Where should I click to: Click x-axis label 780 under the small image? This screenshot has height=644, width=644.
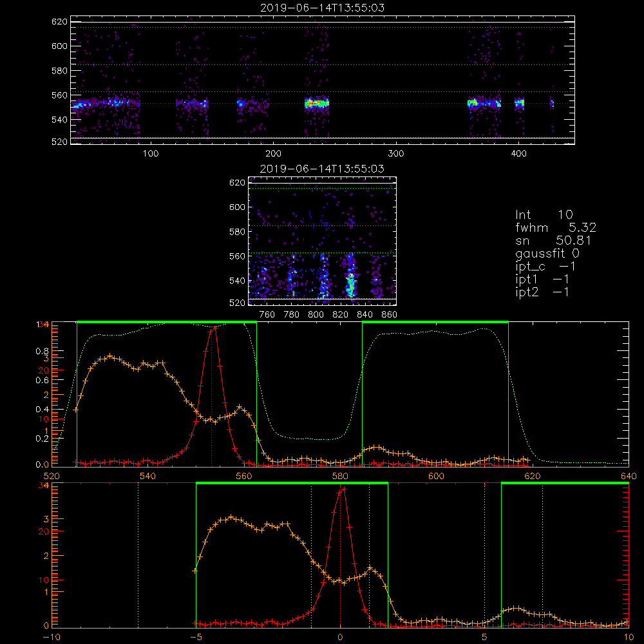pos(292,315)
